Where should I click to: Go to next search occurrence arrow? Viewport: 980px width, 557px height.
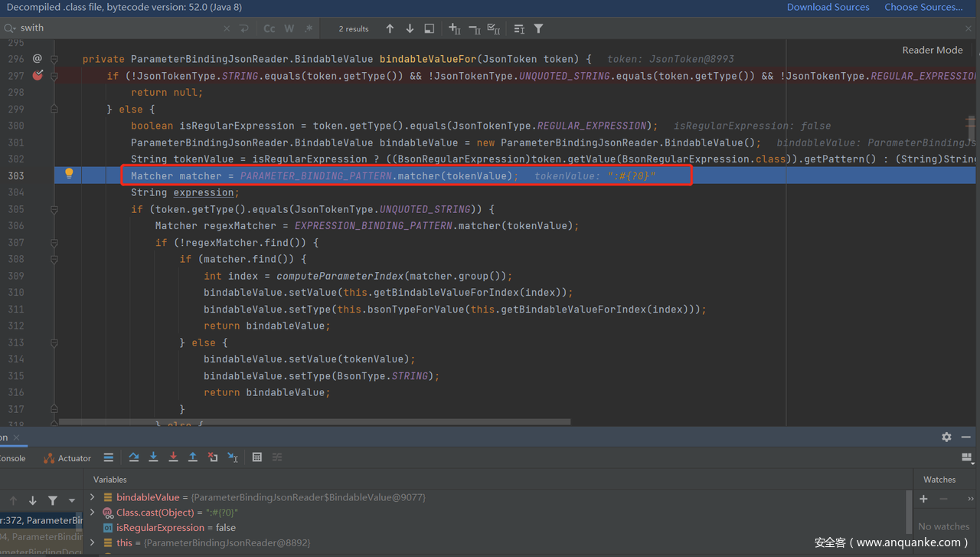tap(410, 28)
